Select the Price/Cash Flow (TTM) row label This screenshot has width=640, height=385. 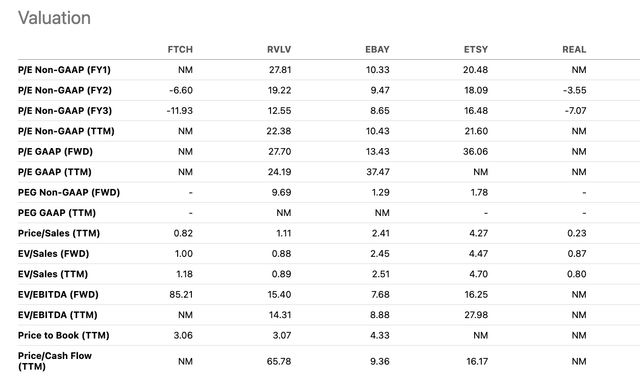tap(55, 361)
